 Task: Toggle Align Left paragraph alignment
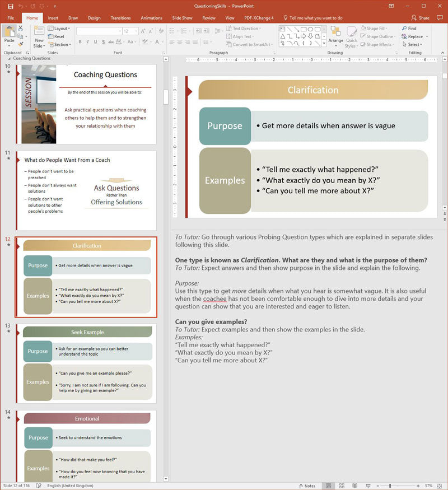point(172,41)
